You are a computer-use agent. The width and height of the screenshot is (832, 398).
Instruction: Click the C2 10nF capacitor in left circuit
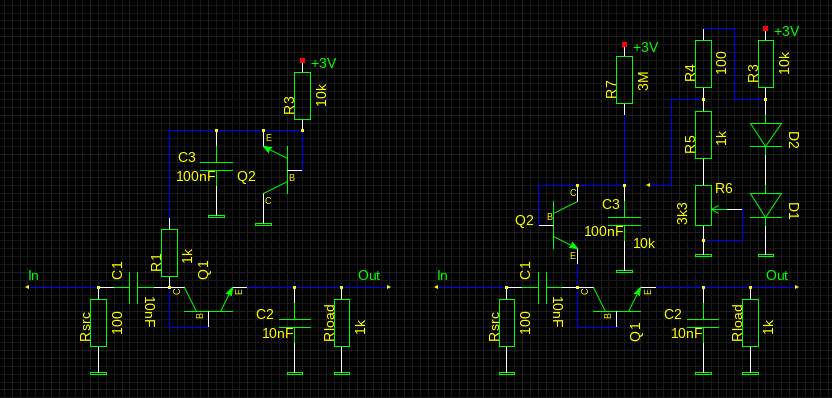coord(294,323)
